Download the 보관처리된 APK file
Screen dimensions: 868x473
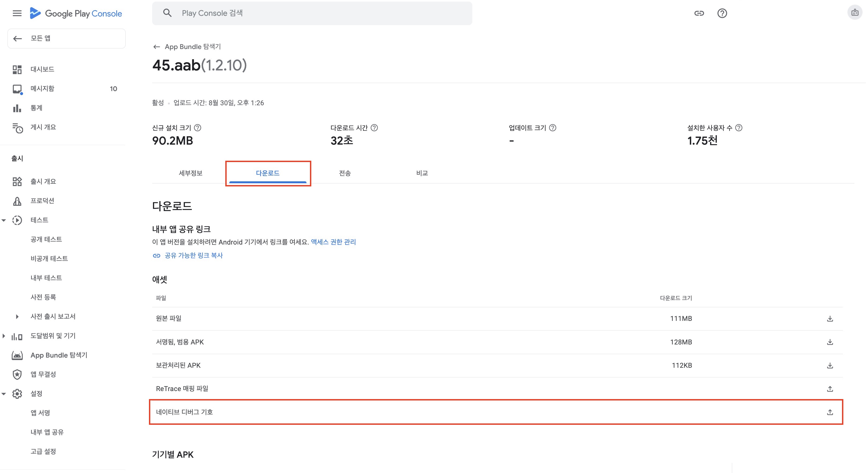[x=830, y=365]
